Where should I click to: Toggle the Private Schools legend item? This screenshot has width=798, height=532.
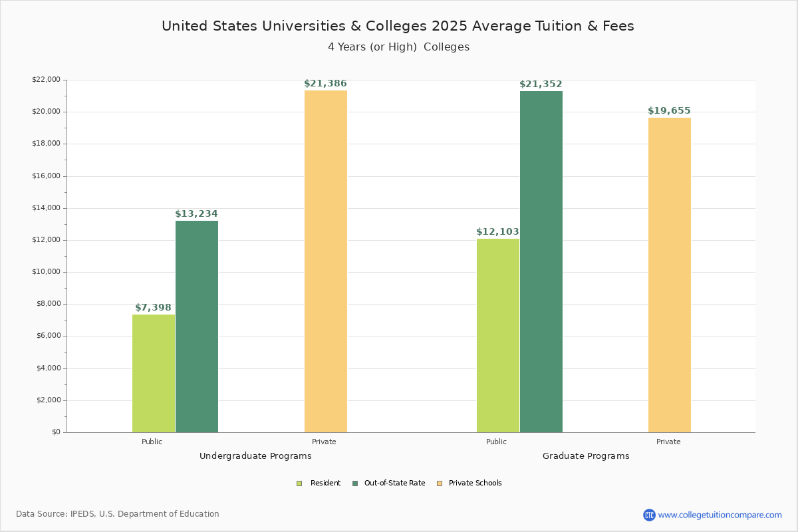pyautogui.click(x=475, y=483)
